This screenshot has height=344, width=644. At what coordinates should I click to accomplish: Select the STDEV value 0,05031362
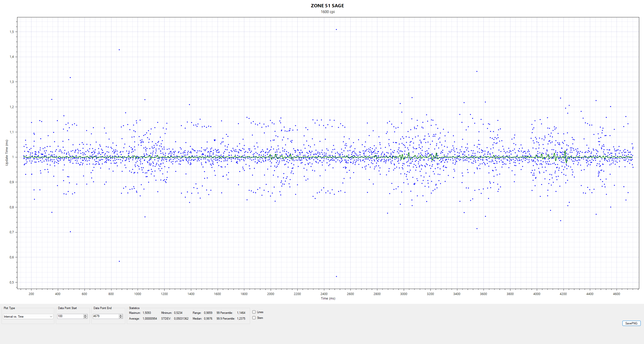(181, 319)
